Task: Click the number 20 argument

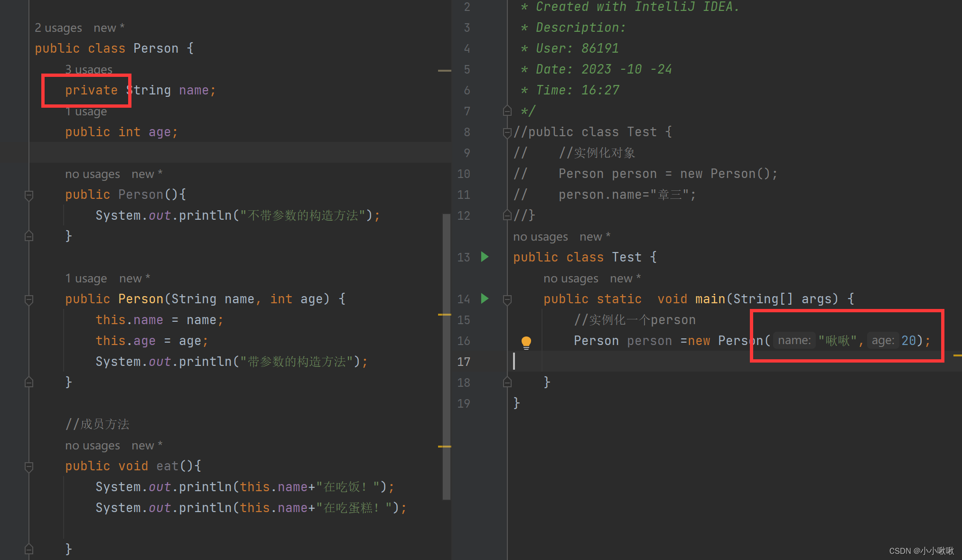Action: [x=908, y=341]
